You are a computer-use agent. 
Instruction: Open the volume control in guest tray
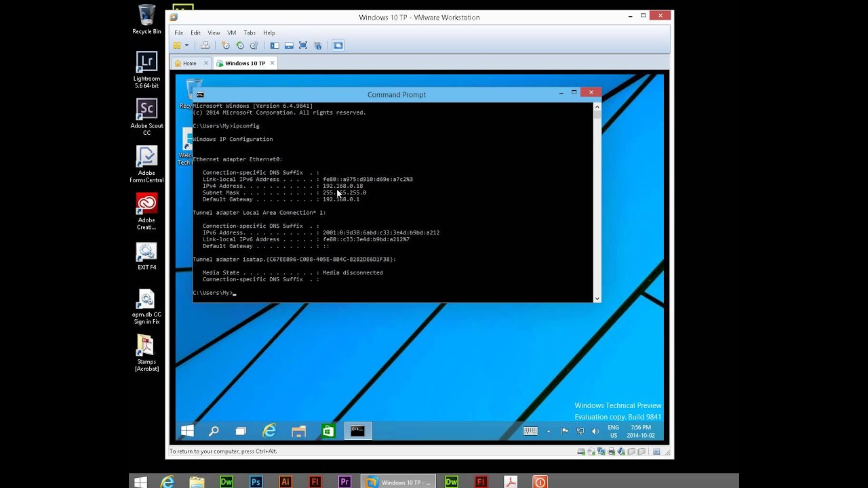tap(595, 431)
